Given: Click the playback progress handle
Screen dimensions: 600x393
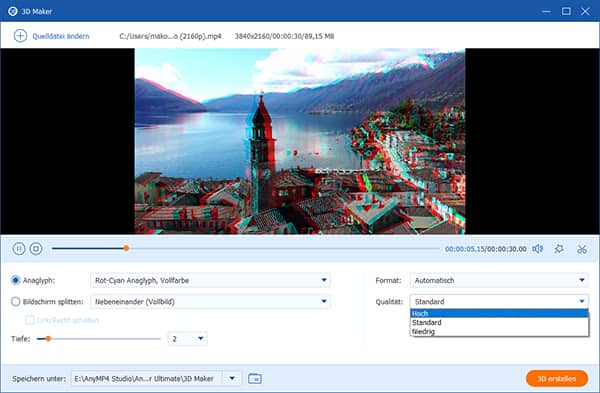Looking at the screenshot, I should coord(126,248).
